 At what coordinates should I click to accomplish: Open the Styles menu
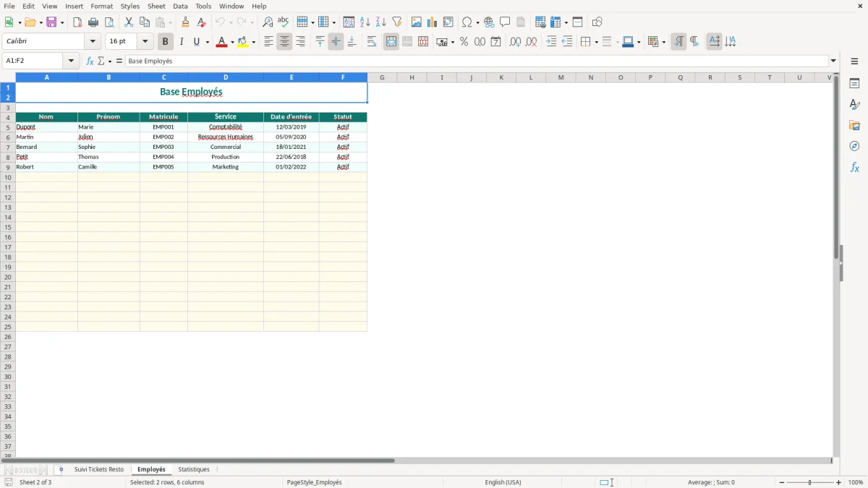130,6
